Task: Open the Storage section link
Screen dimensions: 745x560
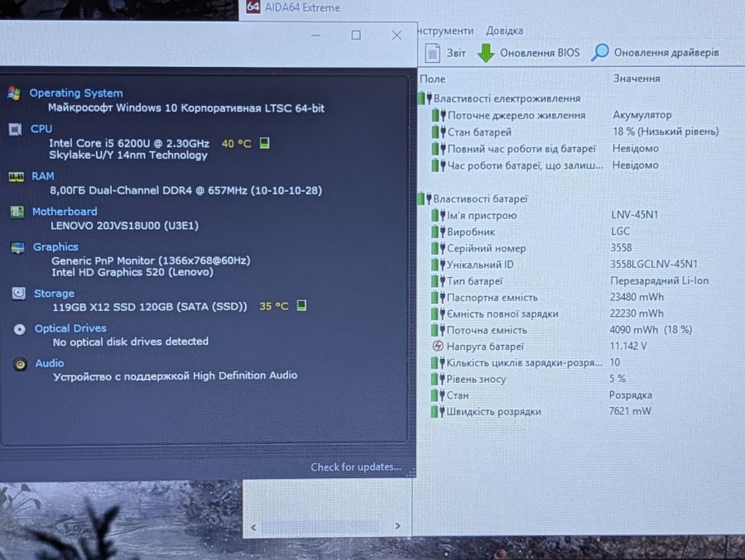Action: tap(54, 294)
